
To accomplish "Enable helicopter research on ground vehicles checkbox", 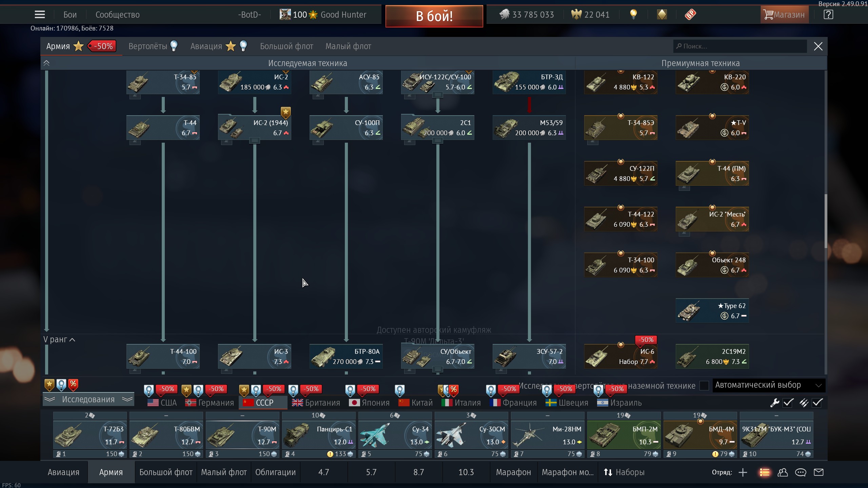I will click(704, 386).
